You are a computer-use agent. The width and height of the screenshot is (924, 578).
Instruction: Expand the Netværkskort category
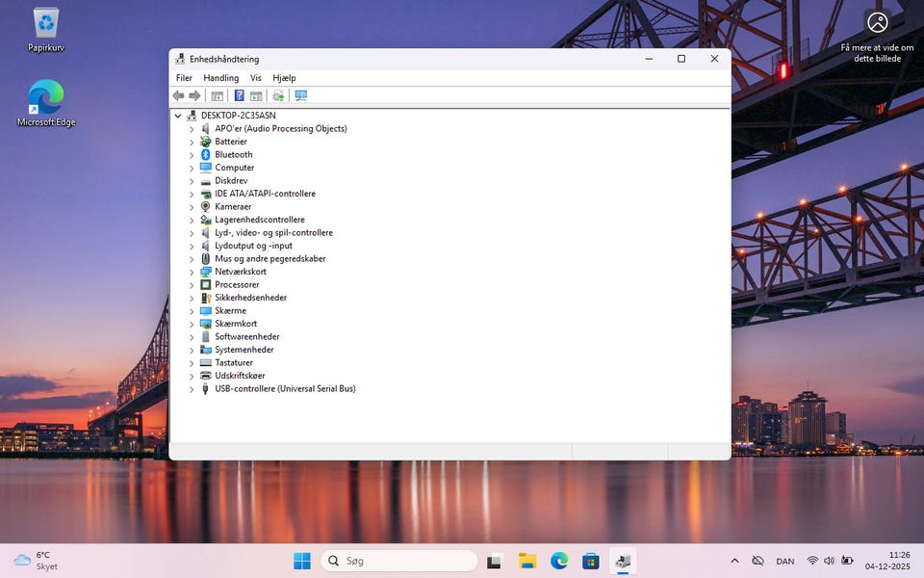click(192, 273)
